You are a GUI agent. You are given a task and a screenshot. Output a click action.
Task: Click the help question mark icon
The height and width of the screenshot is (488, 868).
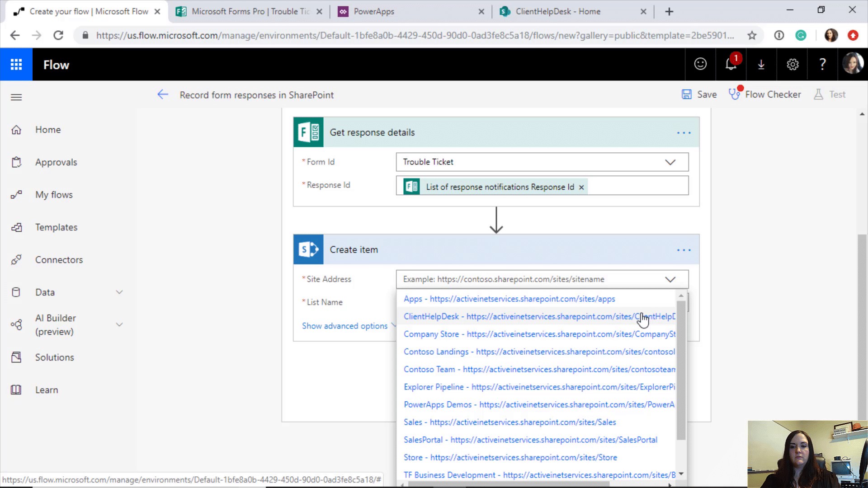pyautogui.click(x=823, y=64)
